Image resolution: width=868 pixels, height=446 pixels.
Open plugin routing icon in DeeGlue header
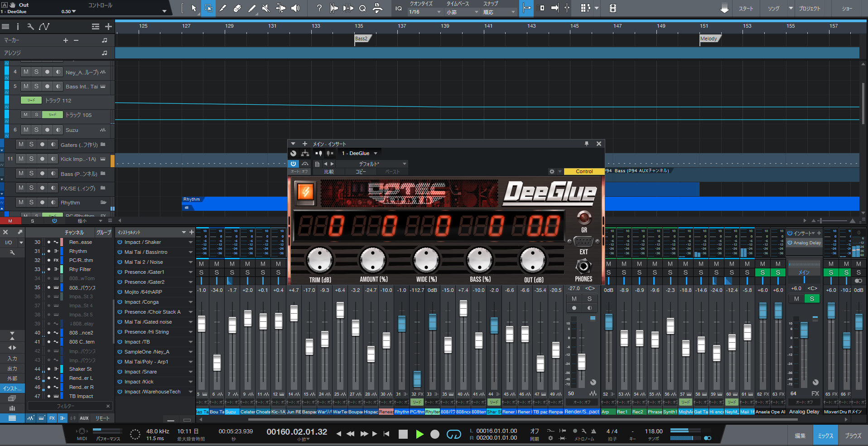(305, 153)
